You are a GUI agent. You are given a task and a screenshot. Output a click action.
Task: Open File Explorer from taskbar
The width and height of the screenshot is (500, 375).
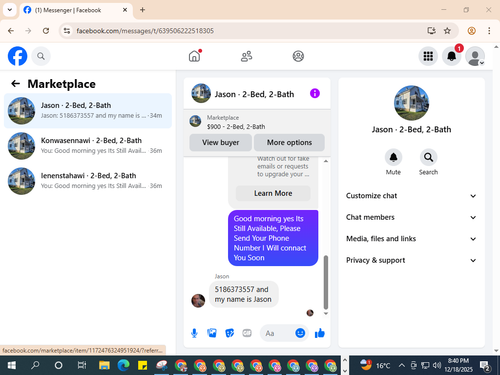tap(104, 365)
